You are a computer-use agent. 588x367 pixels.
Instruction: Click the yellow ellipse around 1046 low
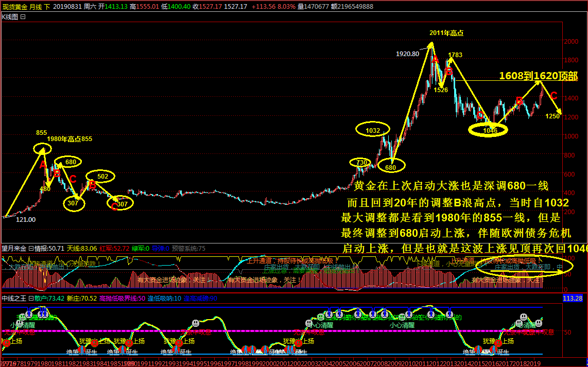click(488, 130)
